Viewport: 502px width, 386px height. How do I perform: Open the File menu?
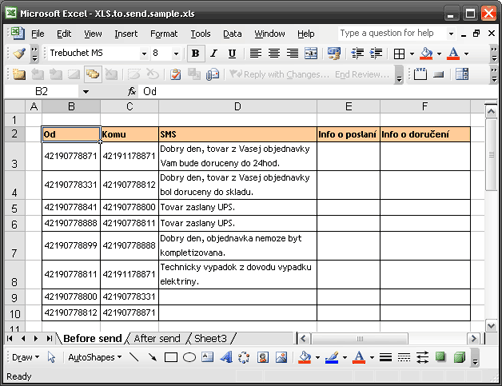[x=38, y=34]
